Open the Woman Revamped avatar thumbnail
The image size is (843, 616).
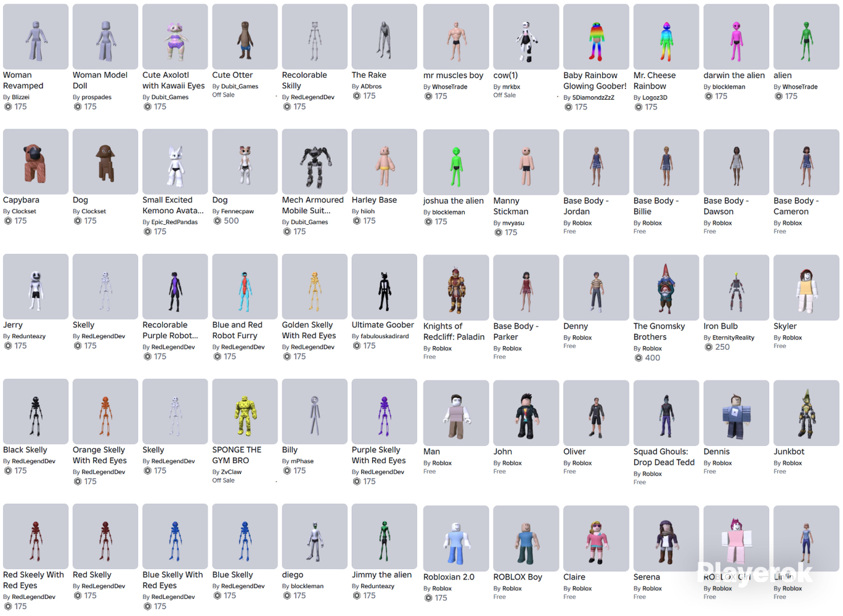[x=36, y=36]
